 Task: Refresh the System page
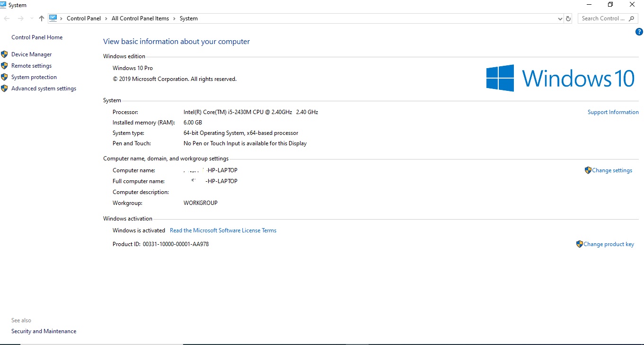[x=568, y=18]
